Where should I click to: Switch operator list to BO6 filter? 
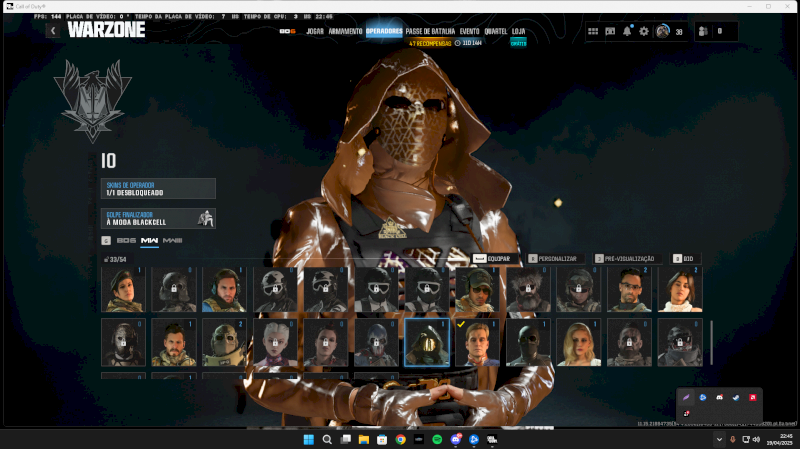126,240
